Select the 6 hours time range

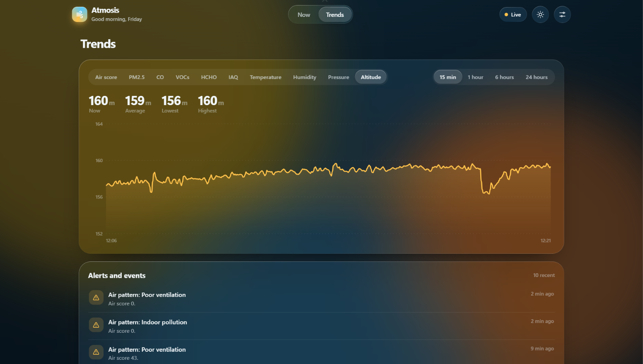504,77
